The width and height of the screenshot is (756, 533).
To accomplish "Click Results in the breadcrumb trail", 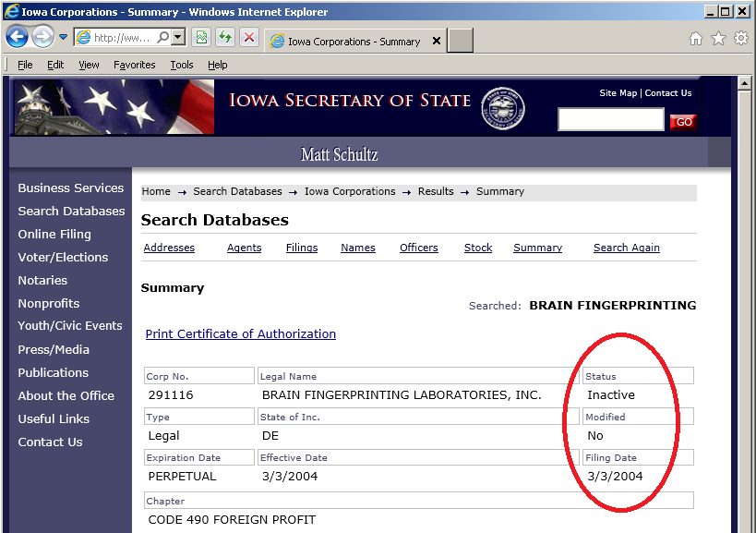I will [436, 191].
